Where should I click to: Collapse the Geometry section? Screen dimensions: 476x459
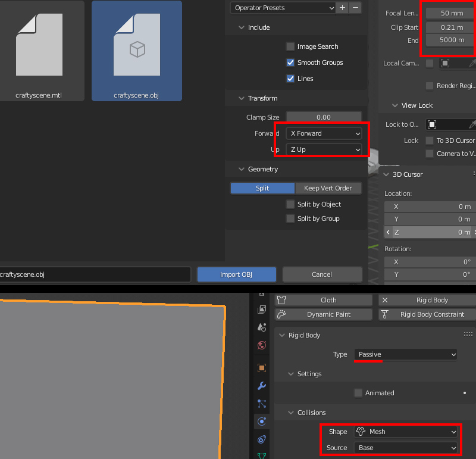pyautogui.click(x=242, y=169)
